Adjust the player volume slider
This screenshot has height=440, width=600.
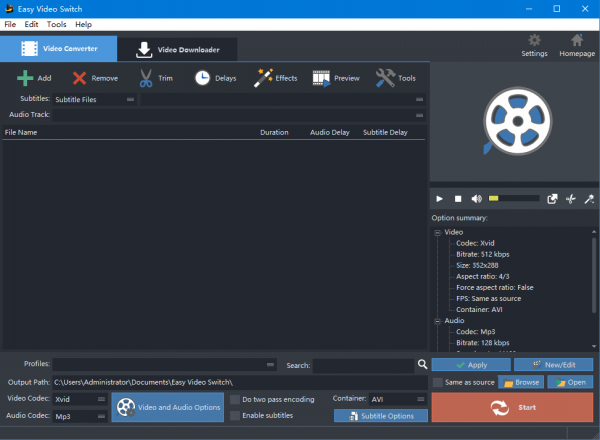pyautogui.click(x=513, y=199)
